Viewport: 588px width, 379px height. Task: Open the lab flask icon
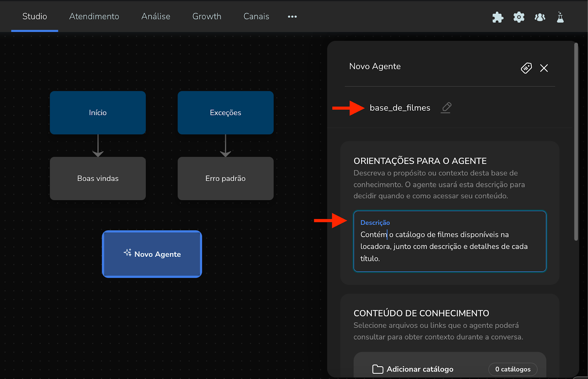click(x=560, y=17)
